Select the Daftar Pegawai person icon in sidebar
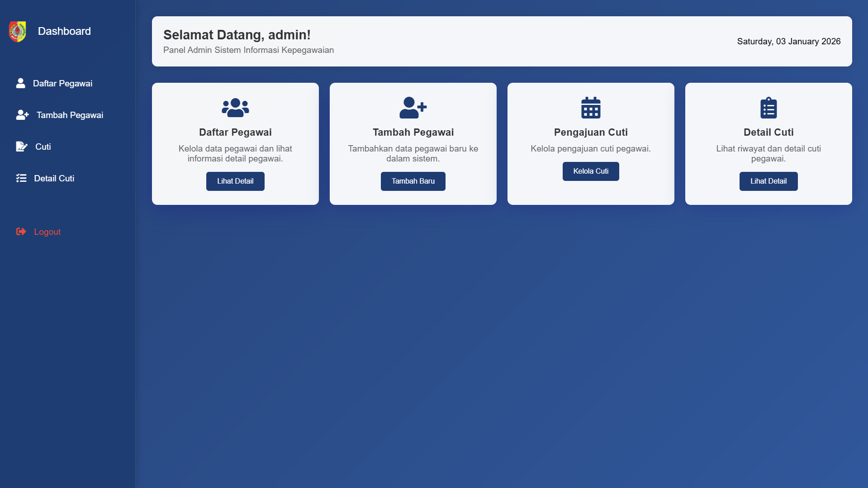This screenshot has height=488, width=868. tap(20, 83)
